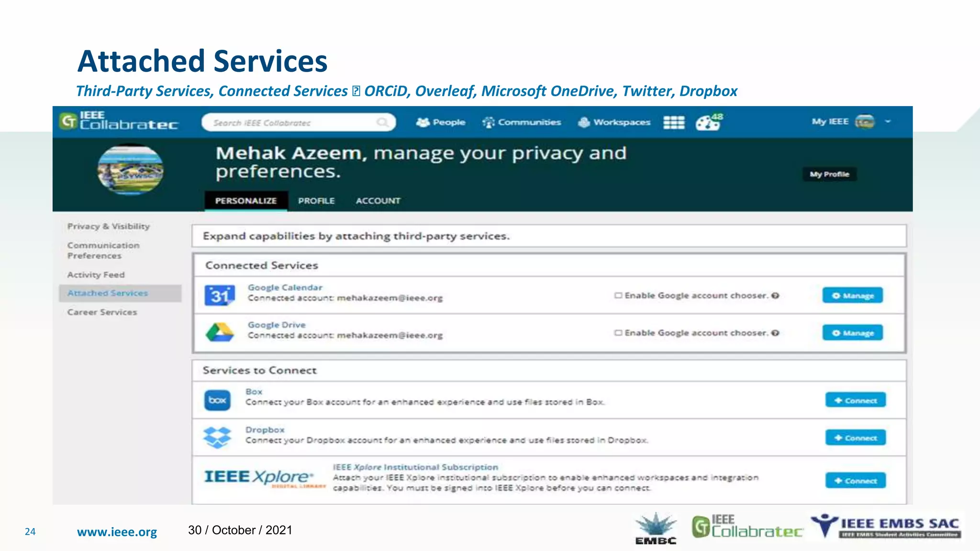Open Workspaces in the top navigation
980x551 pixels.
pos(614,122)
